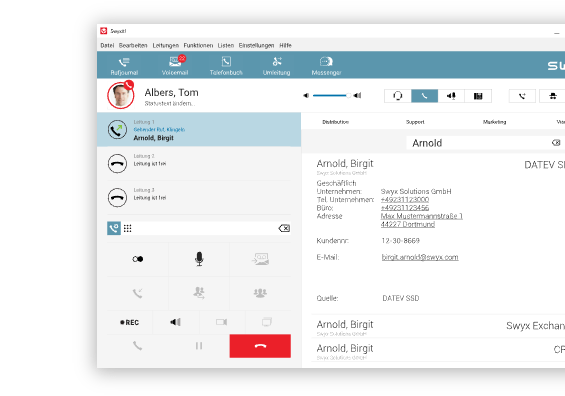Adjust the volume slider
This screenshot has height=396, width=565.
[331, 95]
